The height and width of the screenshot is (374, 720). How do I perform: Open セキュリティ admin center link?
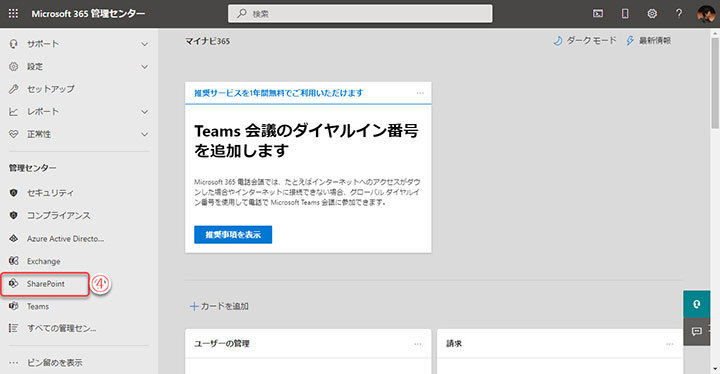click(50, 193)
